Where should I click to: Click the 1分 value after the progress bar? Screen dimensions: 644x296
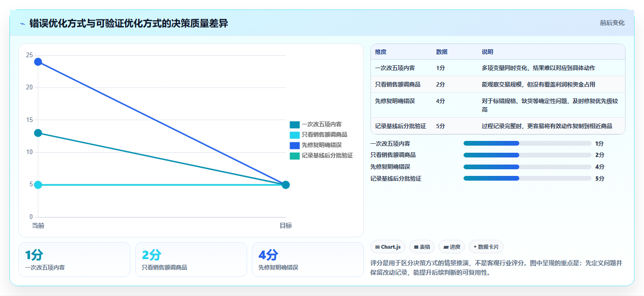pos(600,144)
